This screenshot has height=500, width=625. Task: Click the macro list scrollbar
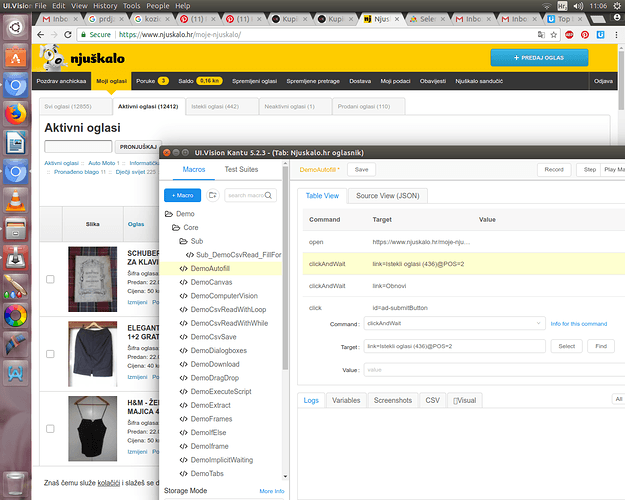click(285, 267)
